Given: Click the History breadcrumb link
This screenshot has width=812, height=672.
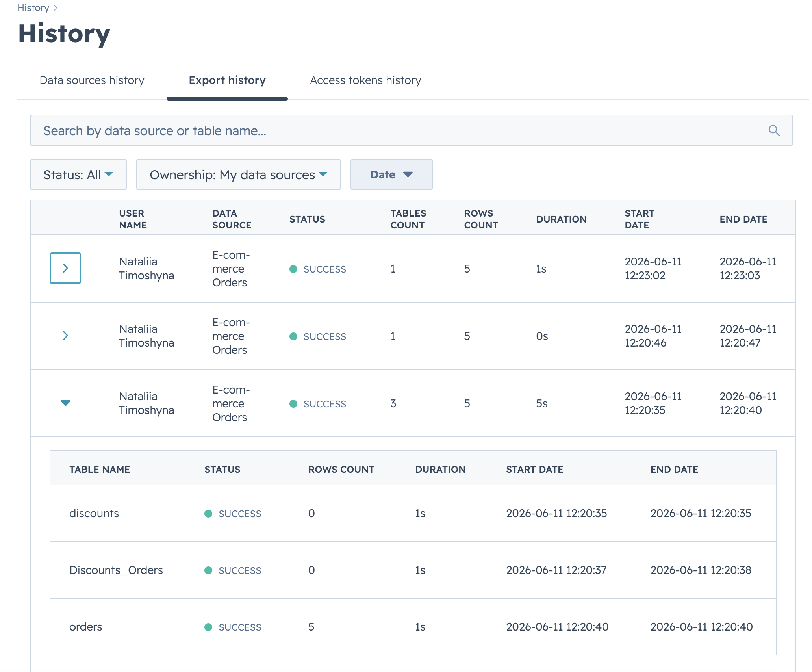Looking at the screenshot, I should pyautogui.click(x=33, y=8).
